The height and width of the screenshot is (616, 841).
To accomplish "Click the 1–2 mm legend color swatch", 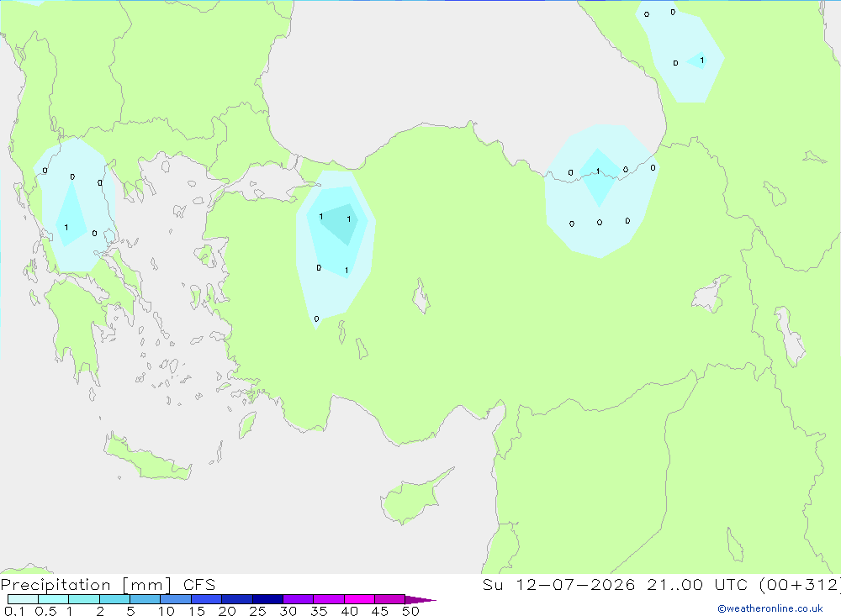I will pyautogui.click(x=83, y=599).
